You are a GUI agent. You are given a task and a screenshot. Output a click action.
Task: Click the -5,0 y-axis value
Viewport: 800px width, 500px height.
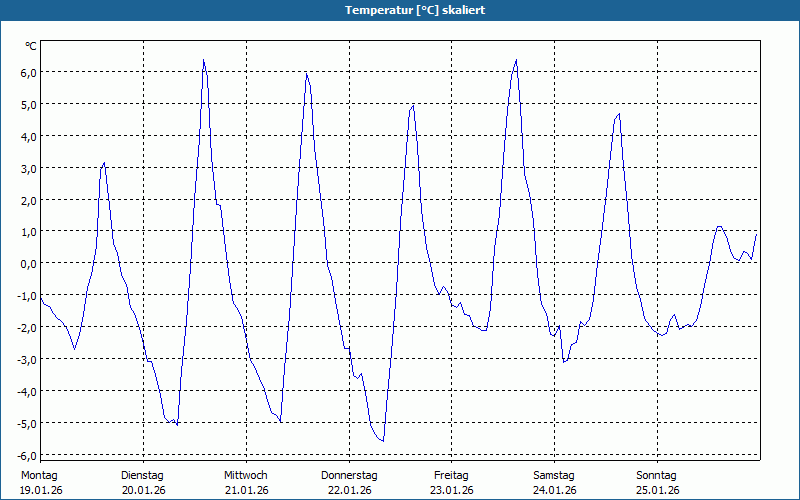(x=27, y=423)
